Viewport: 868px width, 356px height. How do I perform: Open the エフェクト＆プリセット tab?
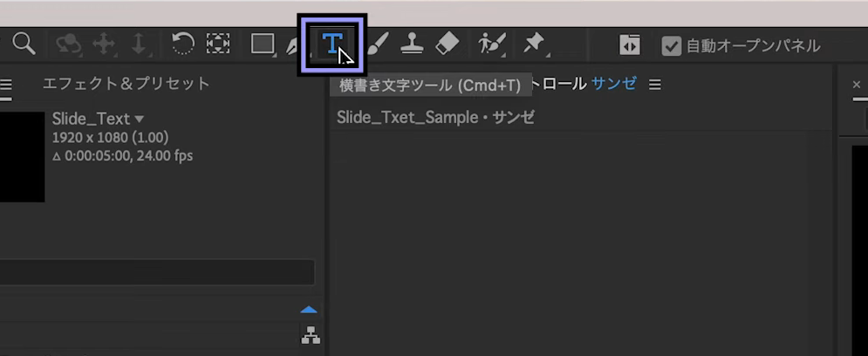(x=126, y=84)
